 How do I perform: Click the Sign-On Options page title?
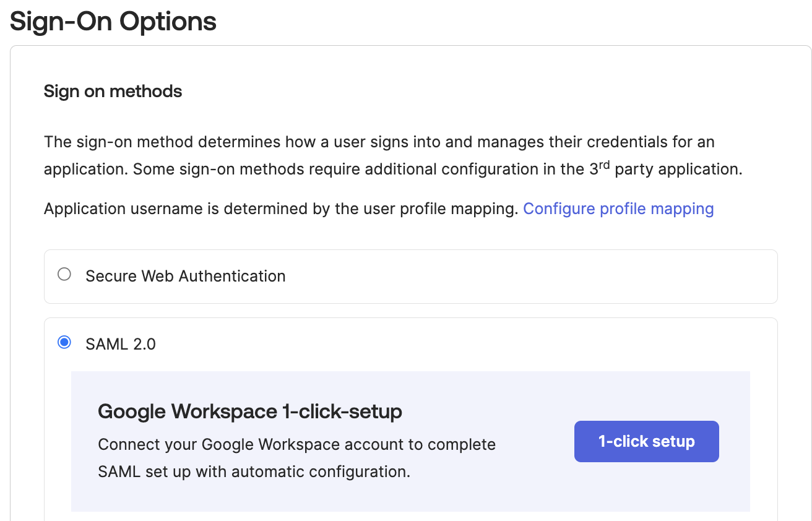[x=113, y=21]
